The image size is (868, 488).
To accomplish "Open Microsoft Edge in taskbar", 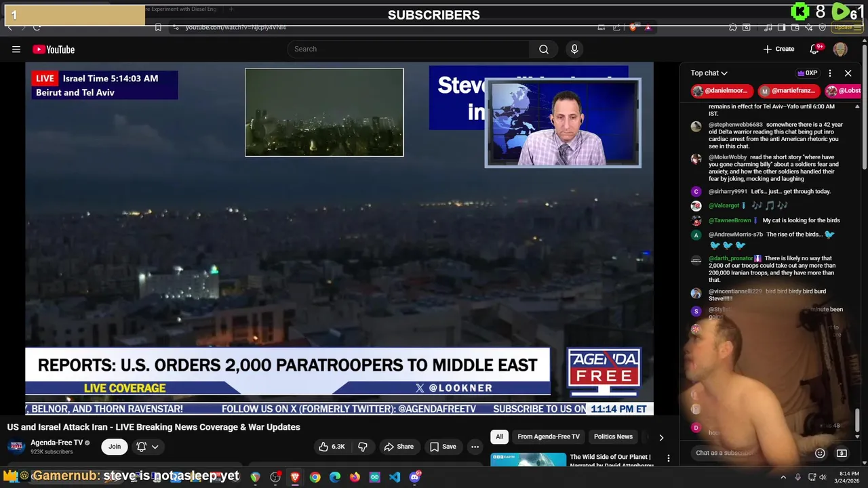I will [335, 477].
